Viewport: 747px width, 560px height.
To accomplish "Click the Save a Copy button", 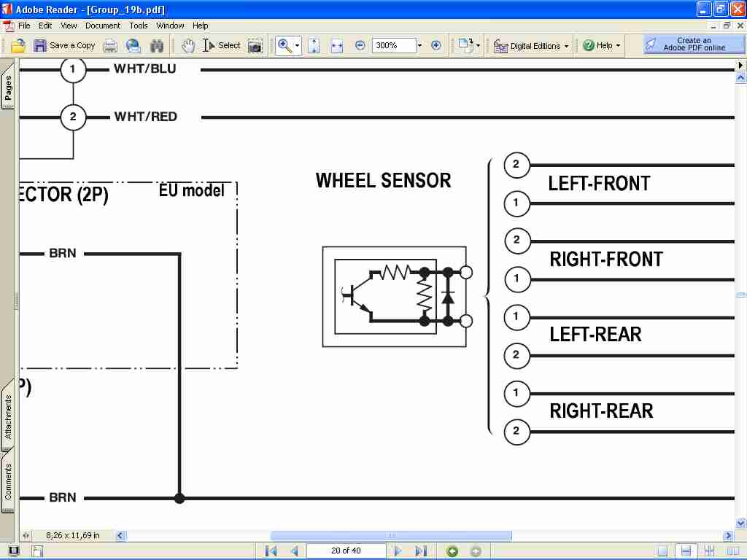I will coord(64,46).
